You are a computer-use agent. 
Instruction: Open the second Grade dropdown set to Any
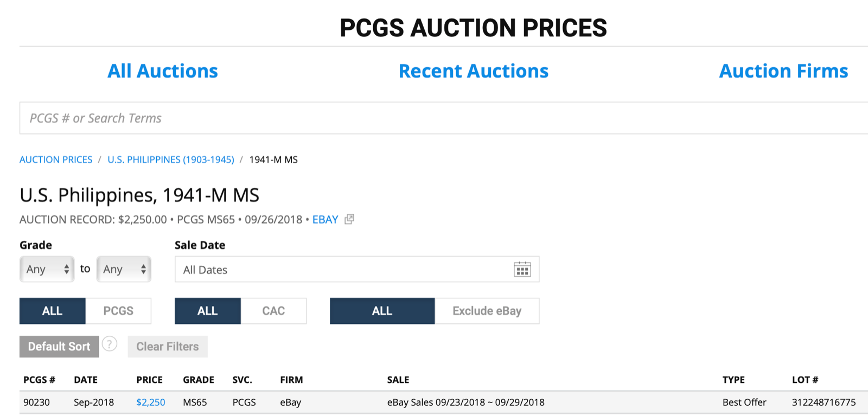[x=120, y=269]
